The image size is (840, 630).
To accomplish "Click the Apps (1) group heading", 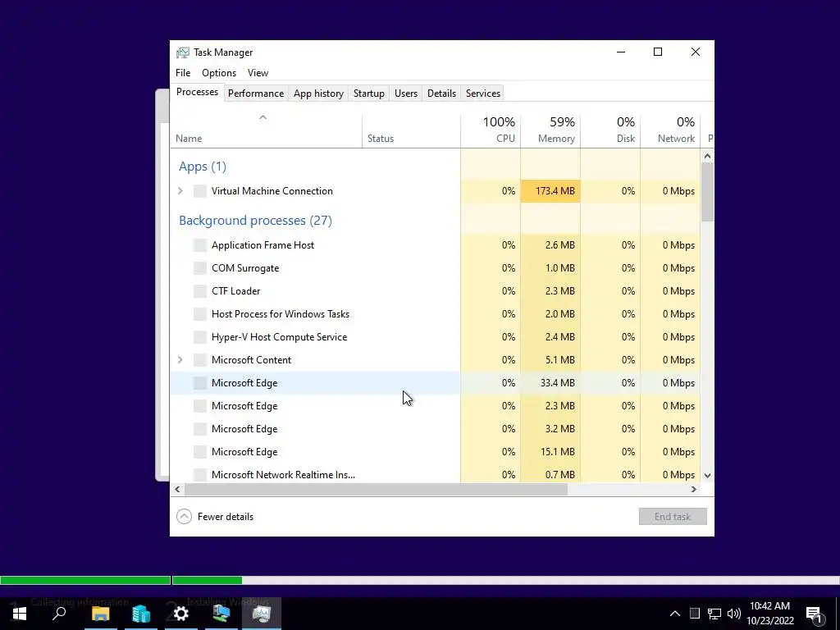I will tap(203, 167).
